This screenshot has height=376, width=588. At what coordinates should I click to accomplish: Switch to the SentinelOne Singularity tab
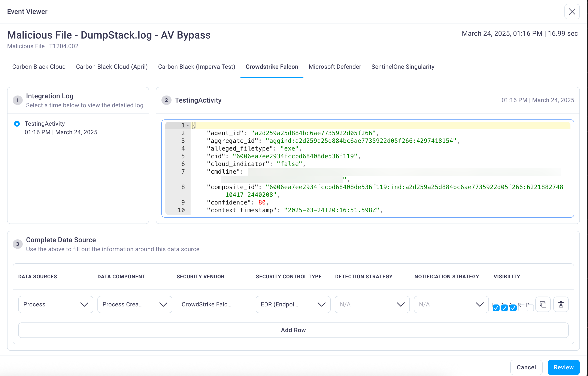(403, 67)
